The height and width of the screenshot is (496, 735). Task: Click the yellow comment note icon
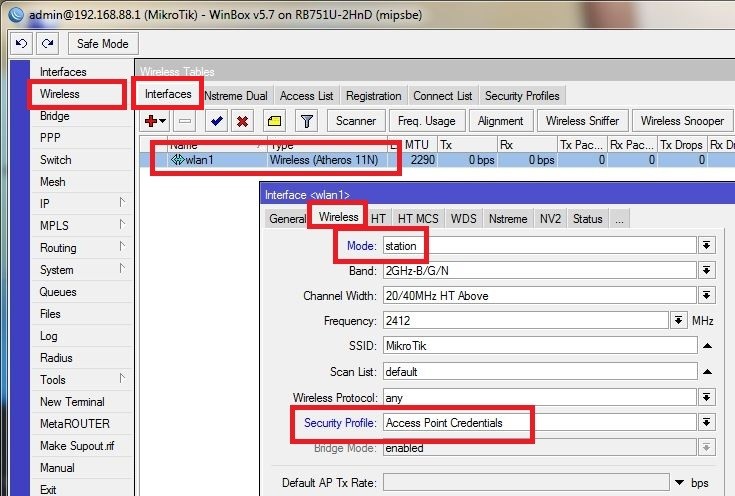[275, 121]
